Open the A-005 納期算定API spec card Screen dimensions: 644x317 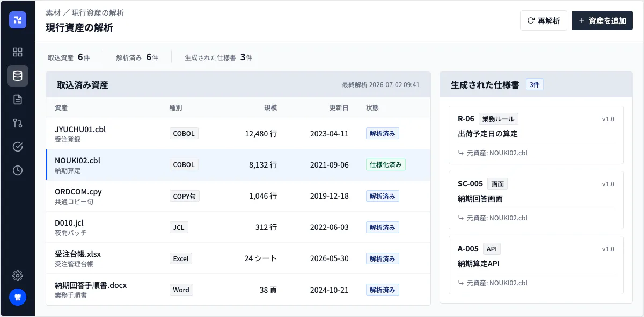(x=536, y=265)
